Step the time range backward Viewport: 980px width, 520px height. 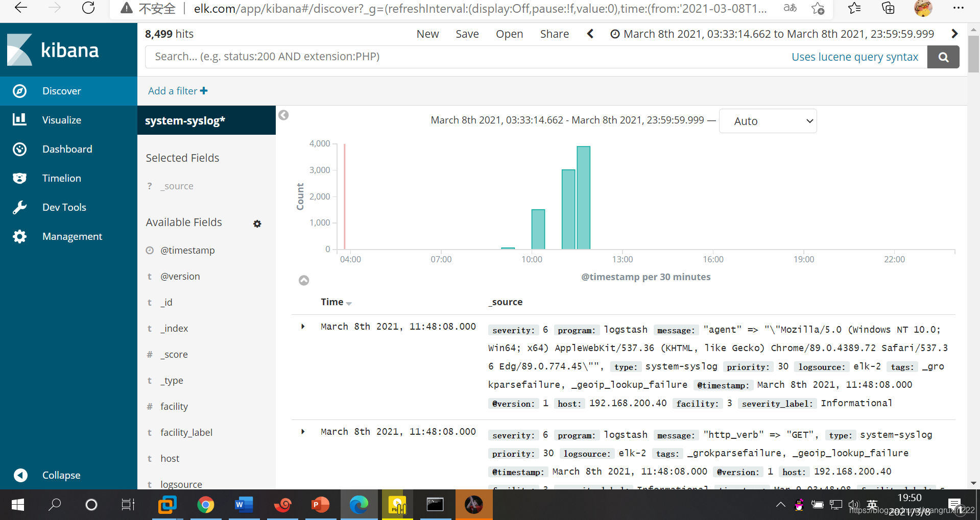point(590,34)
